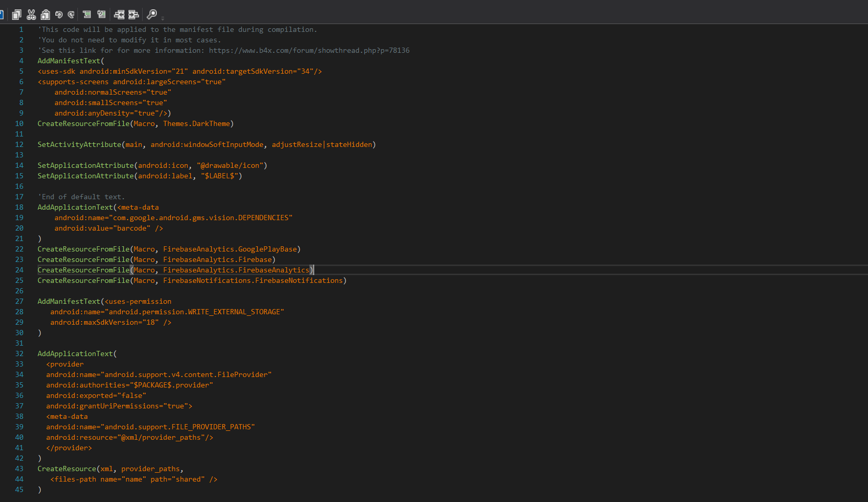The image size is (868, 502).
Task: Uncomment the selected block
Action: point(101,14)
